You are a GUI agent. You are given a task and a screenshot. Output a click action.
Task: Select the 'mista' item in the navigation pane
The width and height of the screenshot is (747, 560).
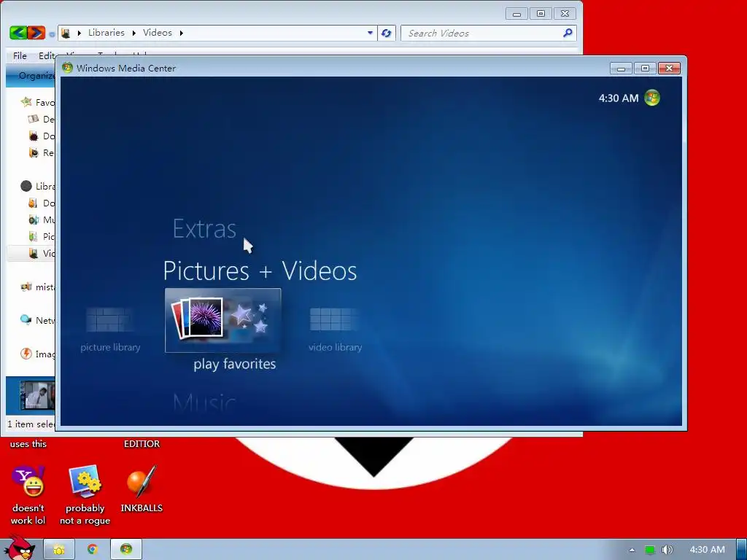pos(38,287)
